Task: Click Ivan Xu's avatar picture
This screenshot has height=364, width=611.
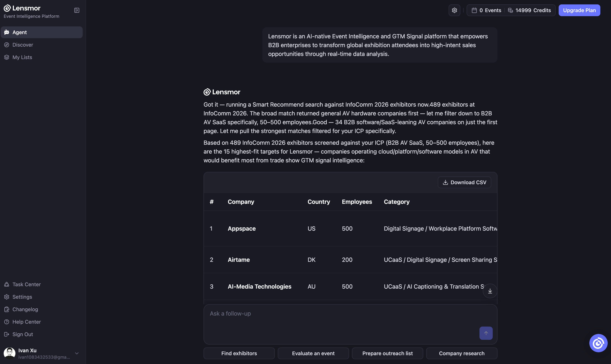Action: (x=10, y=353)
